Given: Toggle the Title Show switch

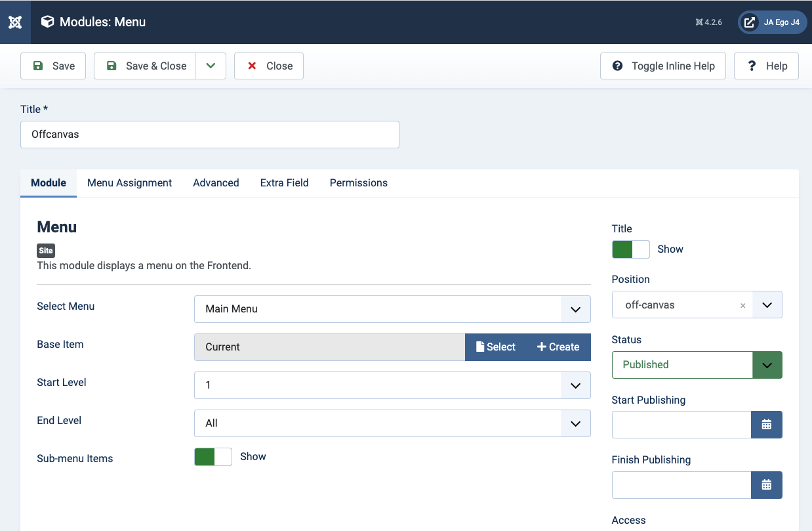Looking at the screenshot, I should coord(630,249).
